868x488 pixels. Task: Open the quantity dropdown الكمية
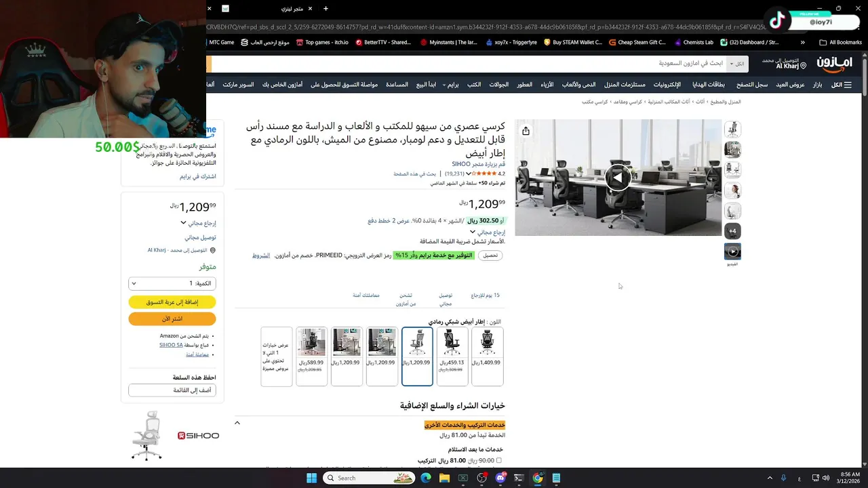pos(172,283)
